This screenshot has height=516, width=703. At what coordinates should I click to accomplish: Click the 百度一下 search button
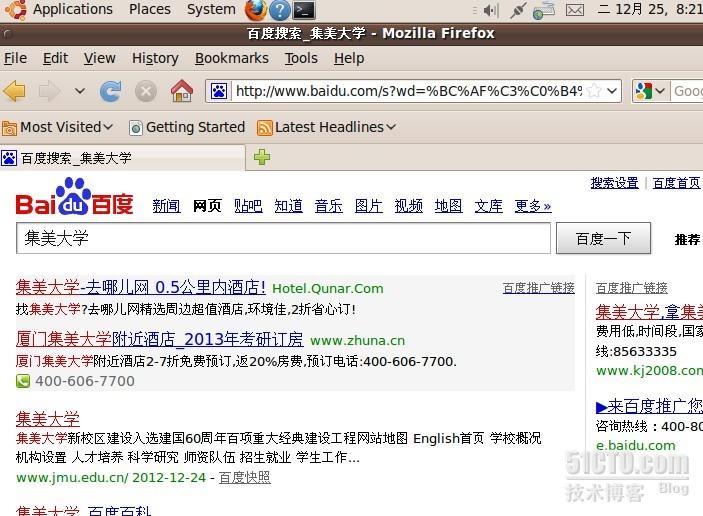point(603,238)
